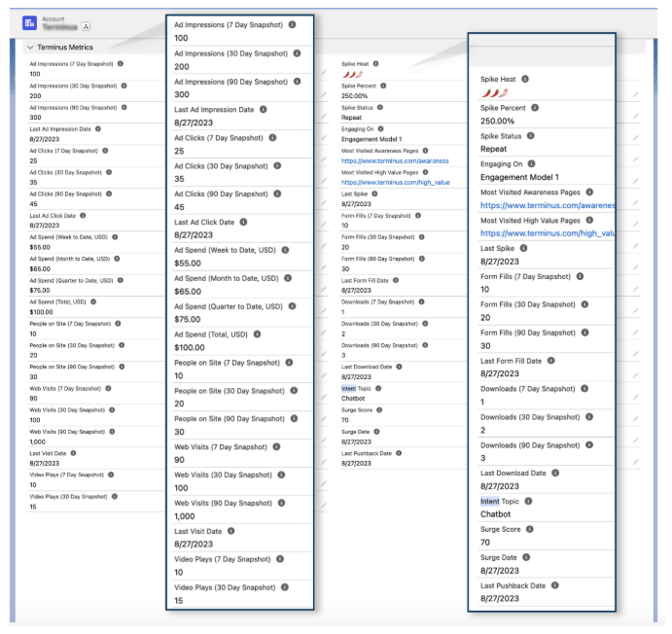Click info icon beside small Video Plays (30 Day Snapshot)
672x634 pixels.
(115, 497)
